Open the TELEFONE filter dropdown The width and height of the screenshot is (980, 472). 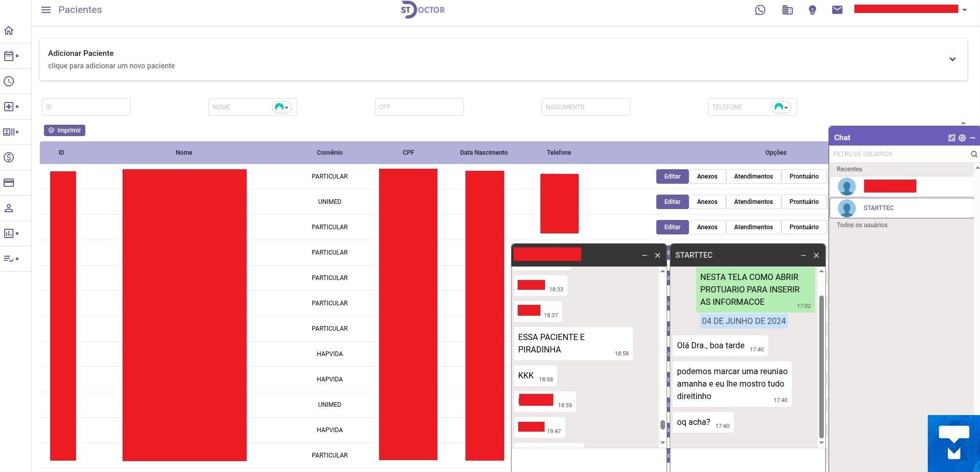coord(781,107)
